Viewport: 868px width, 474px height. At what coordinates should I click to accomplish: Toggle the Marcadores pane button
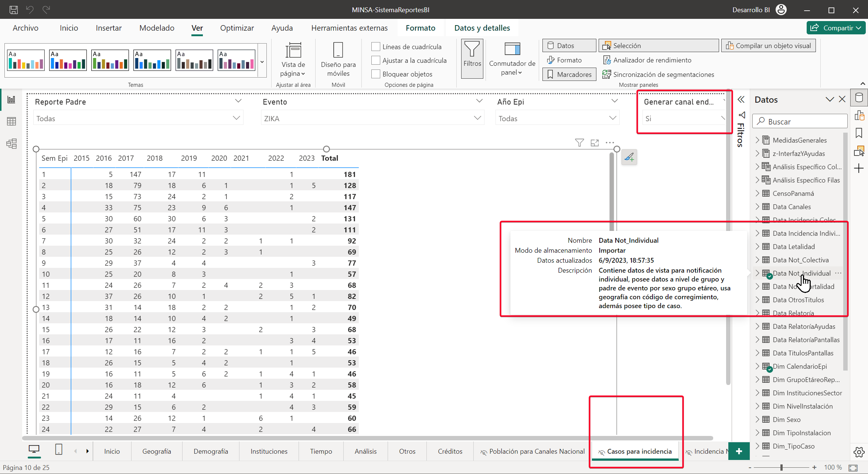point(569,74)
